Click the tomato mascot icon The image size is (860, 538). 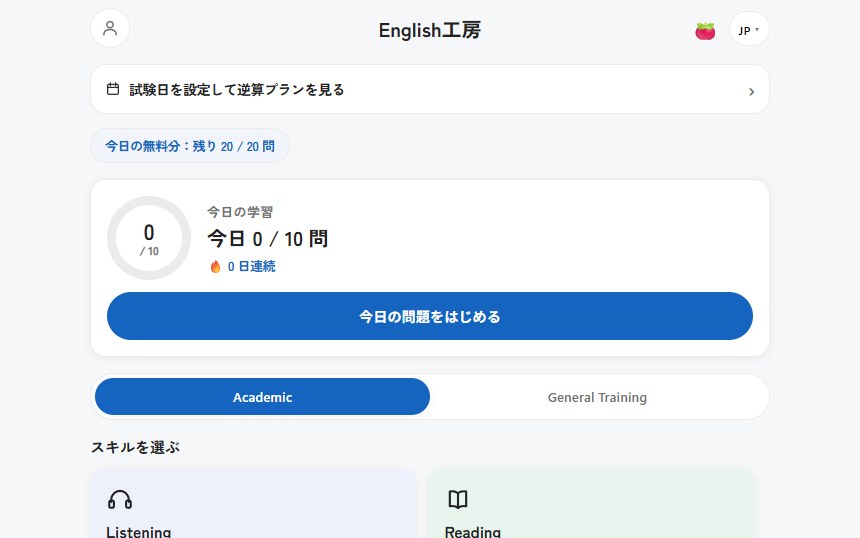point(705,31)
